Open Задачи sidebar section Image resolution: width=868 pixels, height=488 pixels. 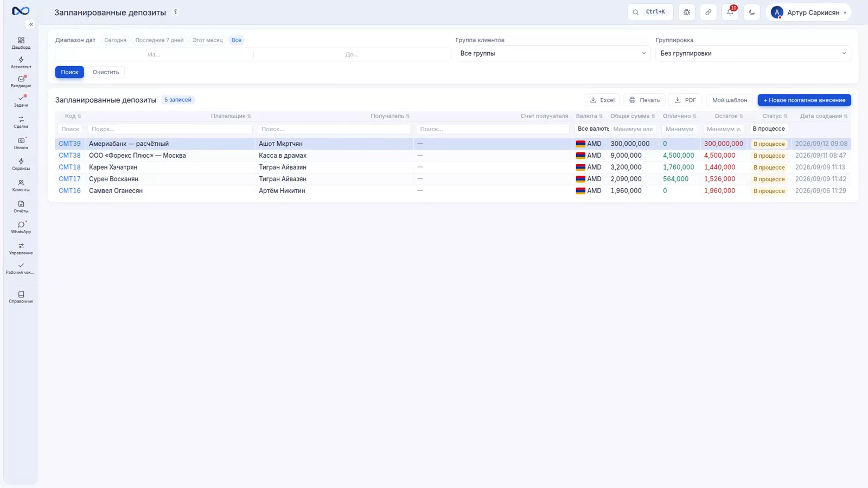21,101
